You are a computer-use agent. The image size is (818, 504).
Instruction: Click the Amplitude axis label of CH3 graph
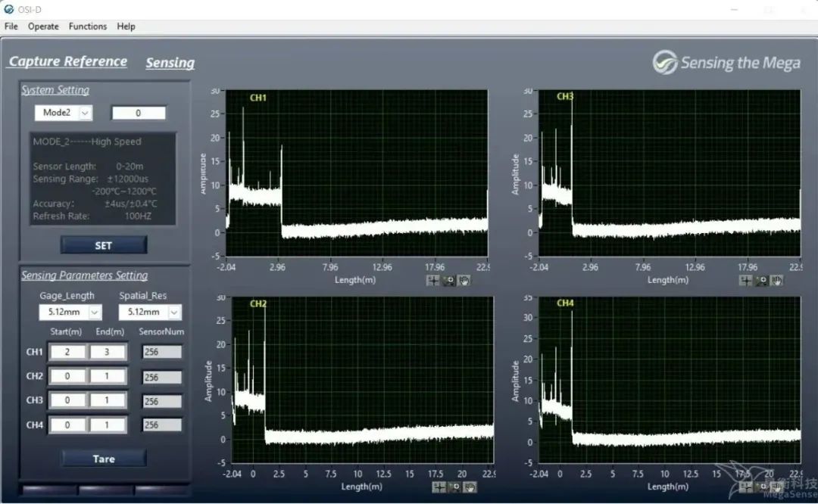[516, 175]
